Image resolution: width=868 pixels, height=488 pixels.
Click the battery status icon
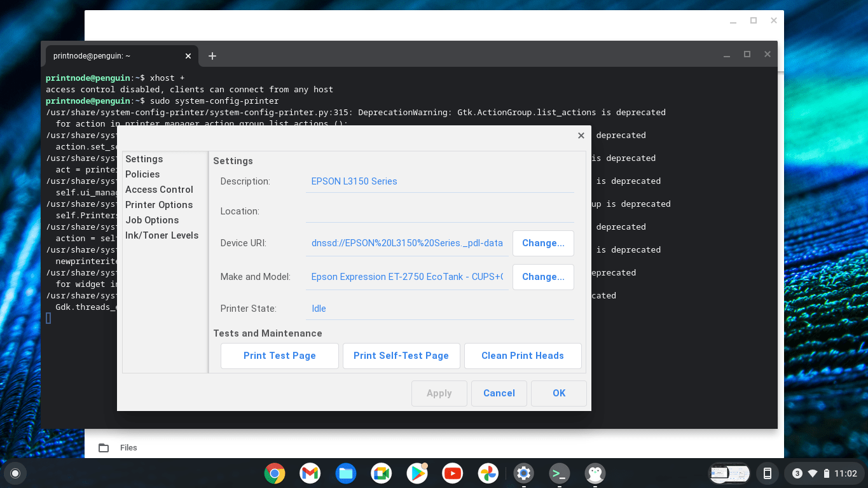(x=827, y=473)
